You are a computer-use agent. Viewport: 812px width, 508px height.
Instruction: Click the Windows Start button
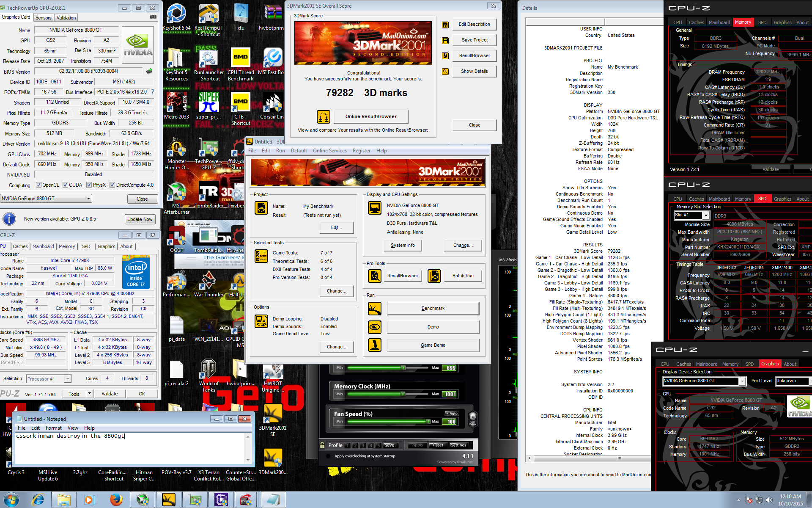[11, 500]
